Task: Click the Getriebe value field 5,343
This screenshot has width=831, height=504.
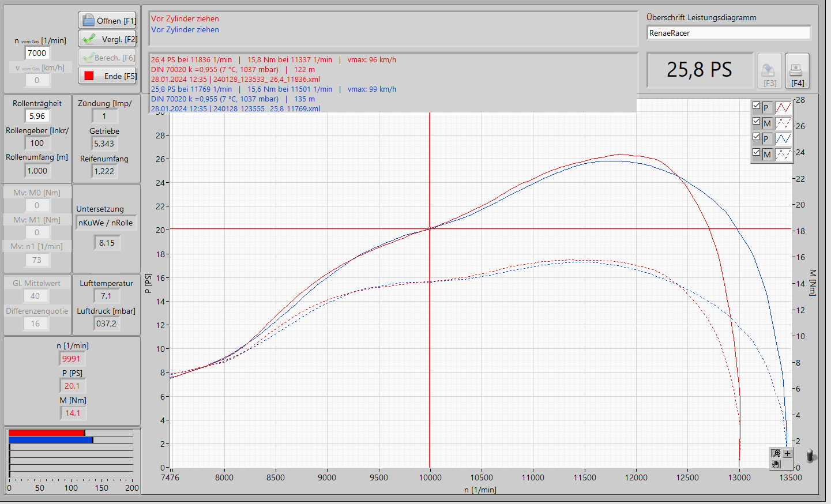Action: coord(104,144)
